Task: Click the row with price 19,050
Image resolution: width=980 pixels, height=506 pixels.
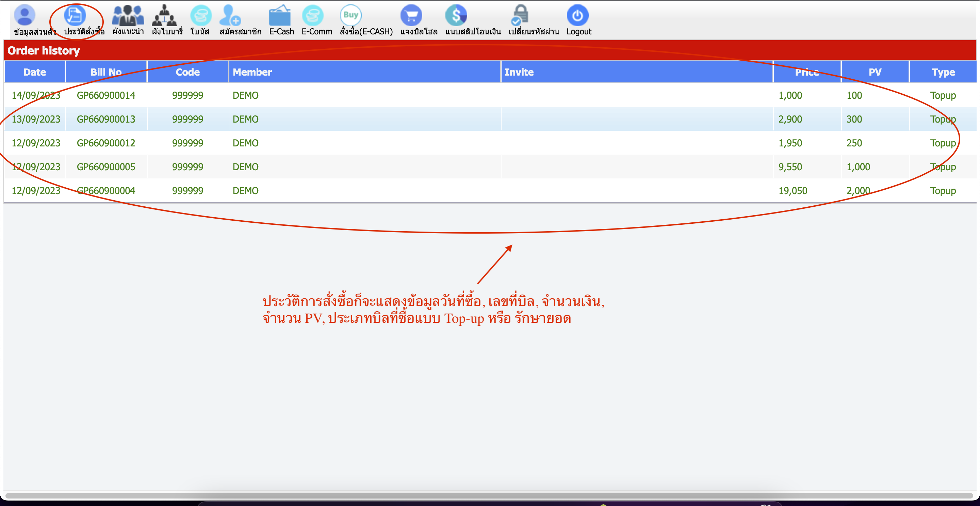Action: tap(793, 191)
